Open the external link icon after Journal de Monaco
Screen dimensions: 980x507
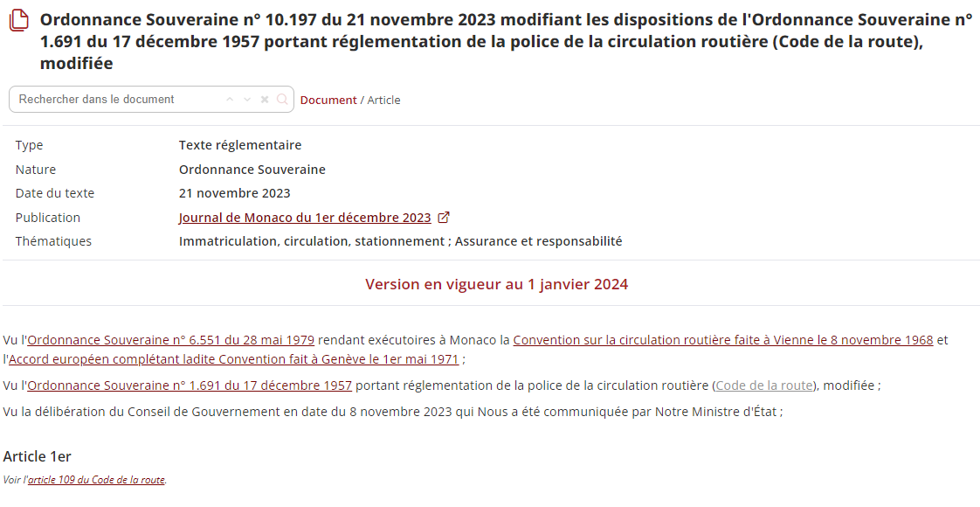point(443,218)
